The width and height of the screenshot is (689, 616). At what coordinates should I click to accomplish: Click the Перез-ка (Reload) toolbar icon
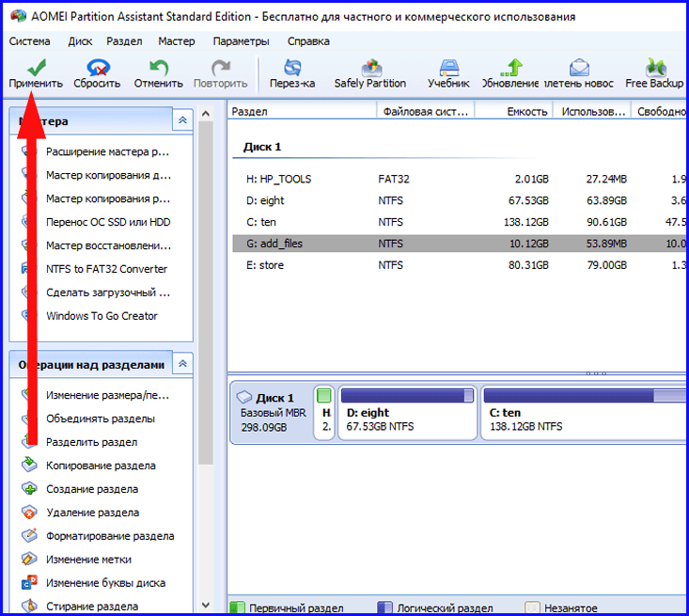[x=292, y=68]
